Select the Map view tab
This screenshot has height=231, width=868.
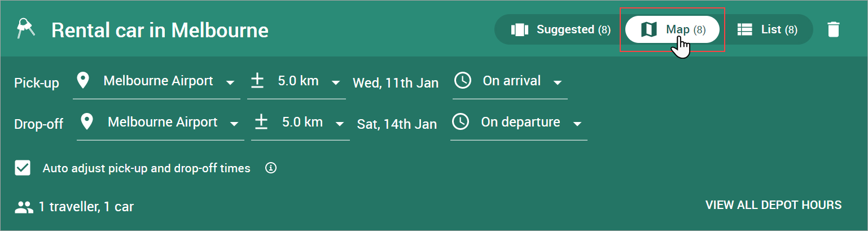point(673,29)
